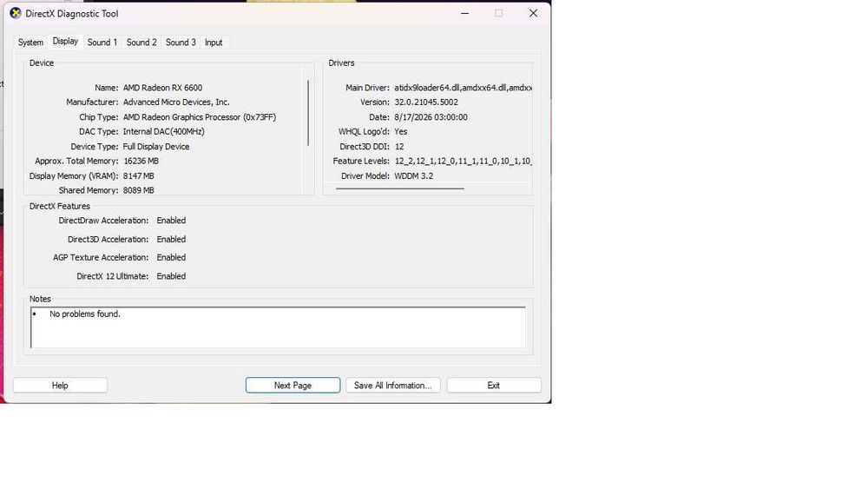Click 'Internal DAC(400MHz)' value
Image resolution: width=868 pixels, height=489 pixels.
164,132
